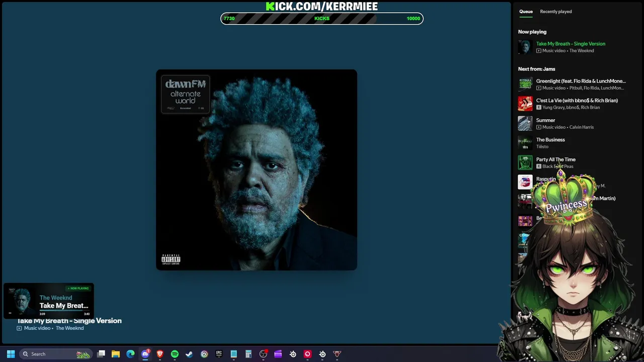The width and height of the screenshot is (644, 362).
Task: Play Summer from the queue
Action: click(x=545, y=120)
